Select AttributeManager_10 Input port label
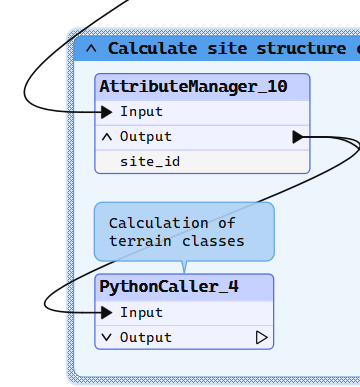This screenshot has height=387, width=360. (x=141, y=112)
